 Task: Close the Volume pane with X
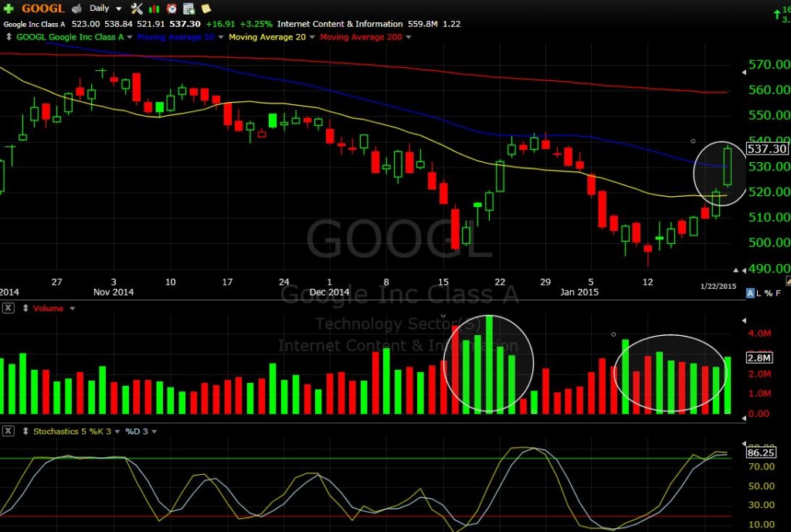tap(8, 308)
